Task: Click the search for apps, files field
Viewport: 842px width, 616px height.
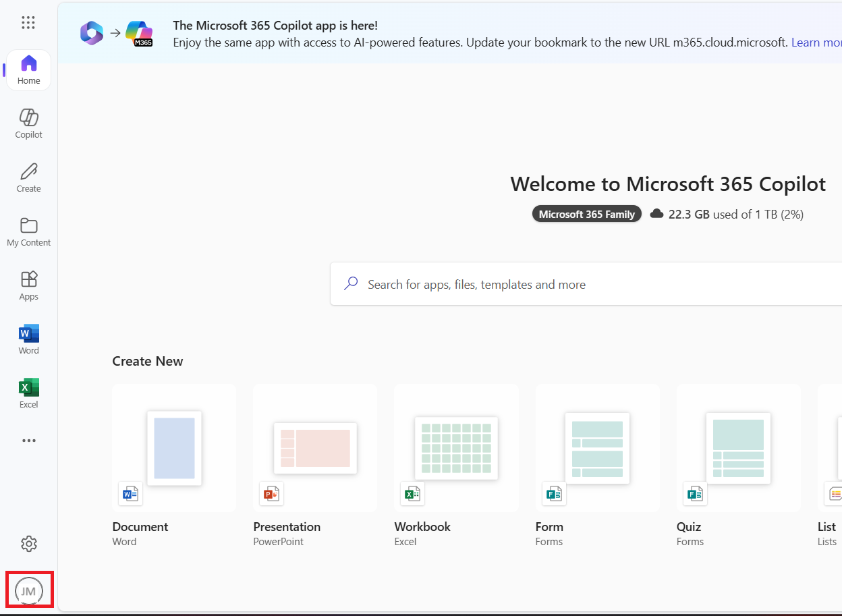Action: 586,284
